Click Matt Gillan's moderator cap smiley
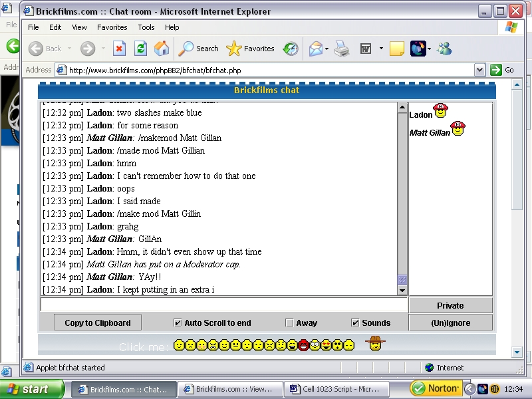 (x=458, y=128)
